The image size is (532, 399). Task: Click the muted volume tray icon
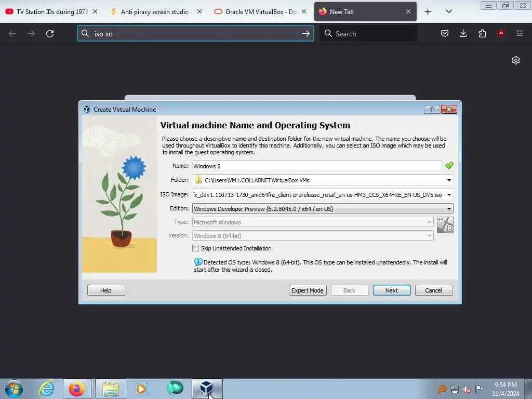click(x=467, y=389)
